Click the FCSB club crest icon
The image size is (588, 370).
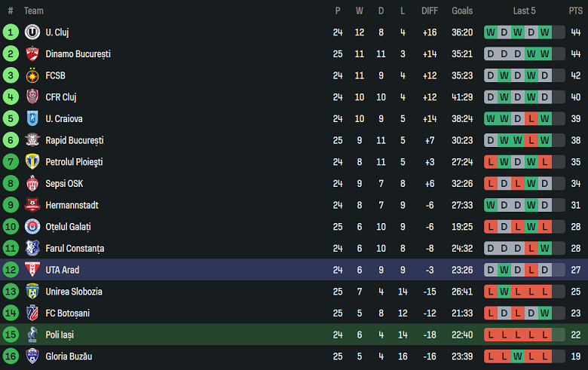(32, 75)
